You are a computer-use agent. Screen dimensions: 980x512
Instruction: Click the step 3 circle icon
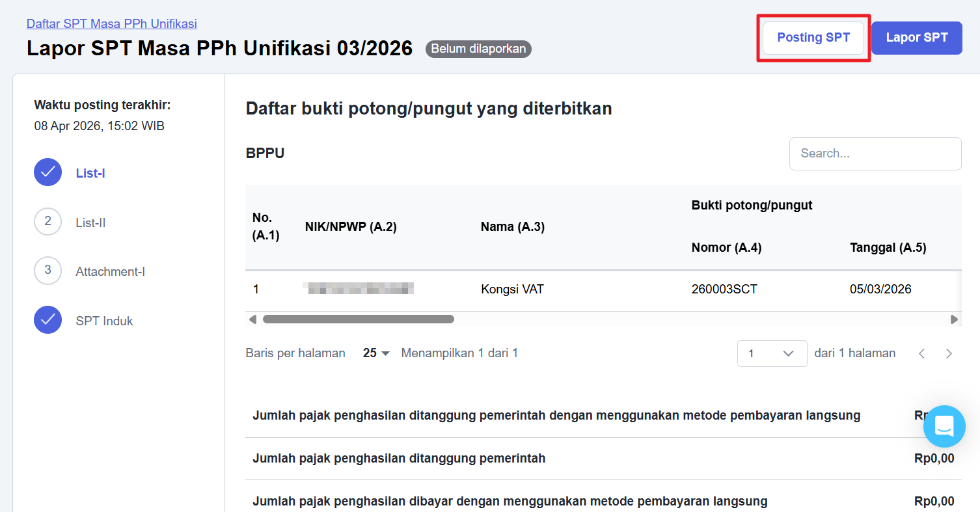point(48,271)
